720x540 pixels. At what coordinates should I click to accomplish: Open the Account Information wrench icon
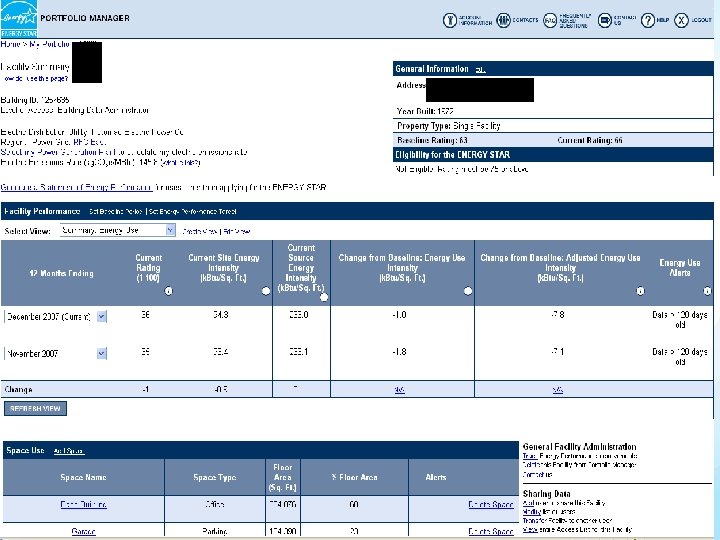(x=450, y=20)
